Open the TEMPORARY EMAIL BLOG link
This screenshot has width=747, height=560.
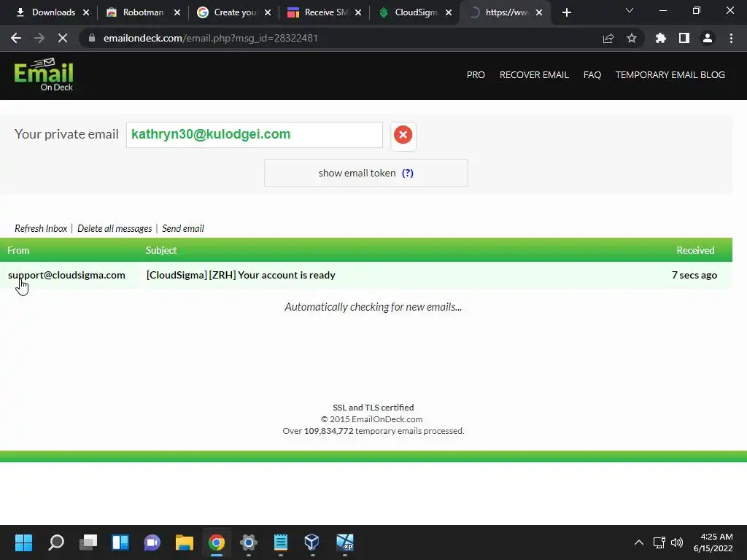[670, 75]
